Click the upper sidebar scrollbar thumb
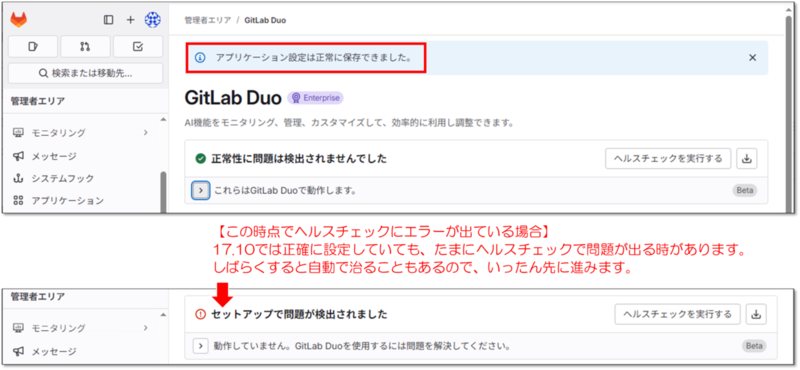Screen dimensions: 800x370 point(163,191)
